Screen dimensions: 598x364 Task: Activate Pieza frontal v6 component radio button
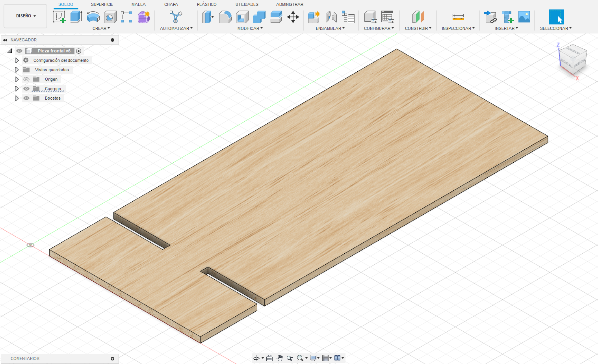[79, 51]
